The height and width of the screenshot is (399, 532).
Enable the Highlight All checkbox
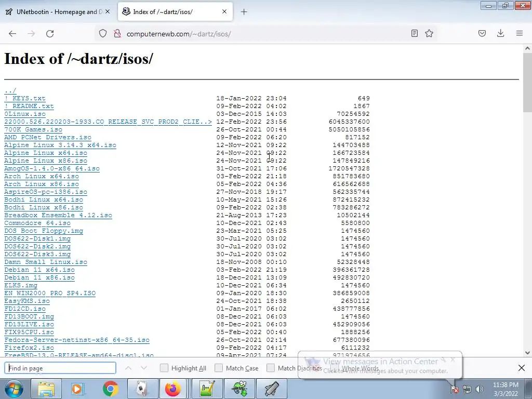(x=164, y=368)
